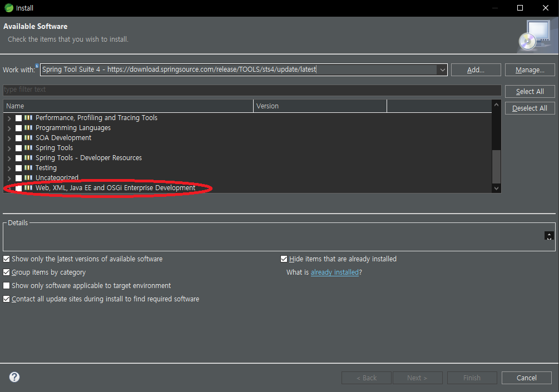Expand the Spring Tools category
The image size is (559, 392).
point(9,148)
